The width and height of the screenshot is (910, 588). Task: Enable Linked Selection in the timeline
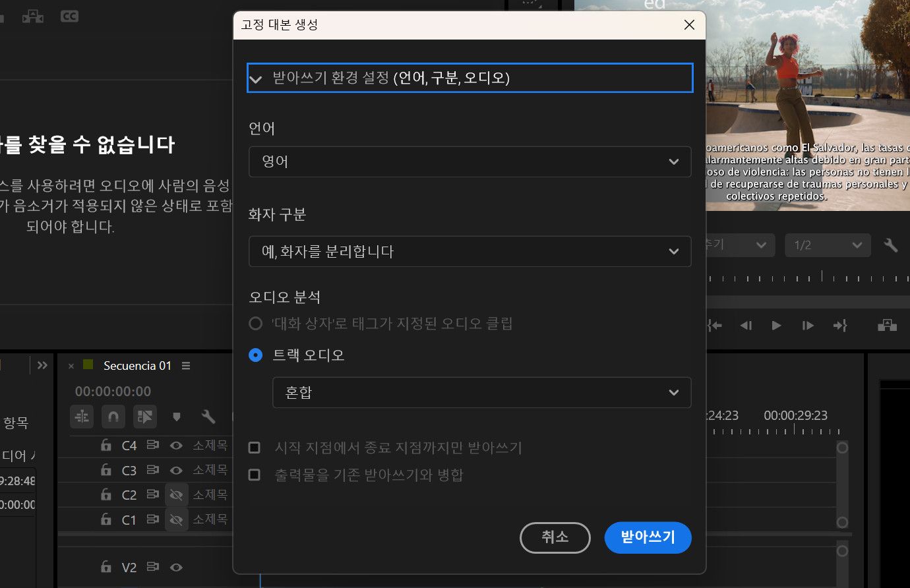pos(145,417)
